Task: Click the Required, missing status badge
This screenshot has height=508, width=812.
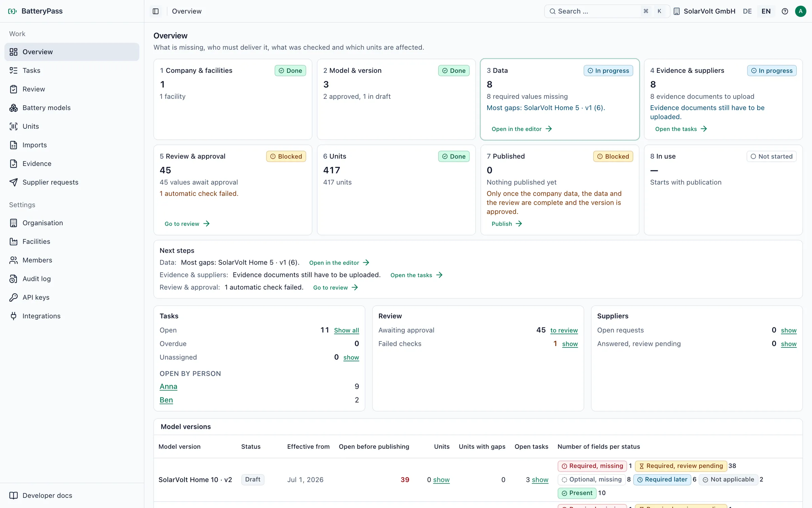Action: tap(592, 466)
